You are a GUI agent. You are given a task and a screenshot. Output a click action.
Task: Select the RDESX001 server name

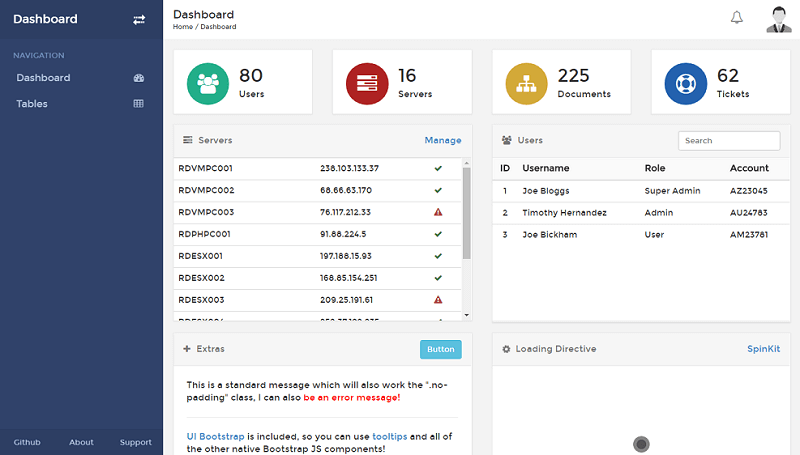[x=201, y=256]
